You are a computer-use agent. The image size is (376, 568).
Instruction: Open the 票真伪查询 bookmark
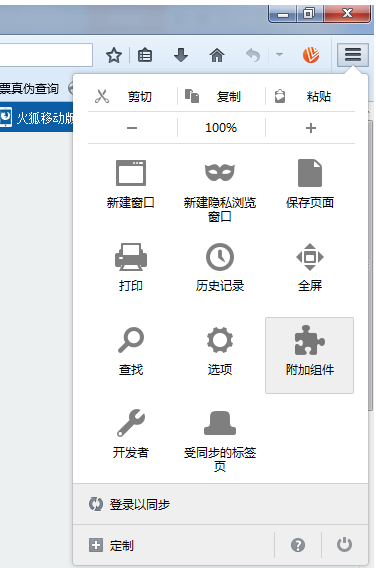[x=29, y=88]
